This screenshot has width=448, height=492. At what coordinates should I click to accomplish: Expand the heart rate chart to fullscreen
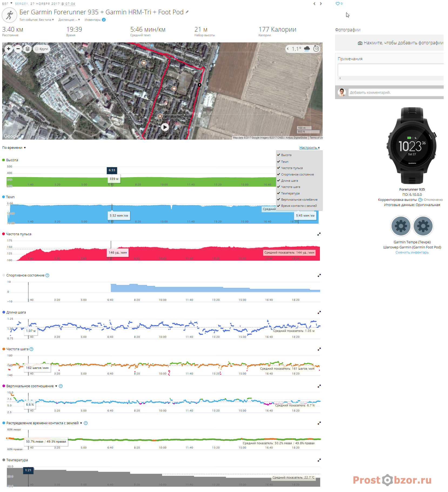(x=319, y=234)
